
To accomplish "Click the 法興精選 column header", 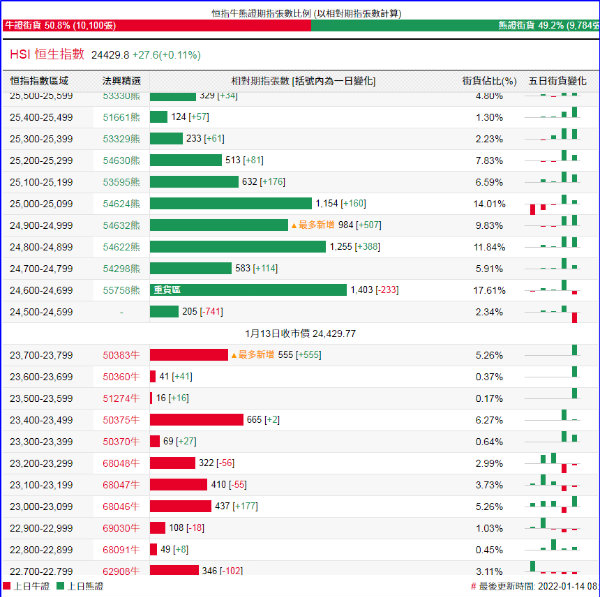I will 121,81.
